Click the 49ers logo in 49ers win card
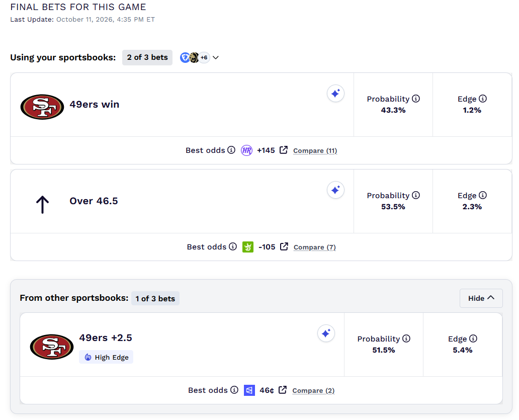 coord(42,107)
